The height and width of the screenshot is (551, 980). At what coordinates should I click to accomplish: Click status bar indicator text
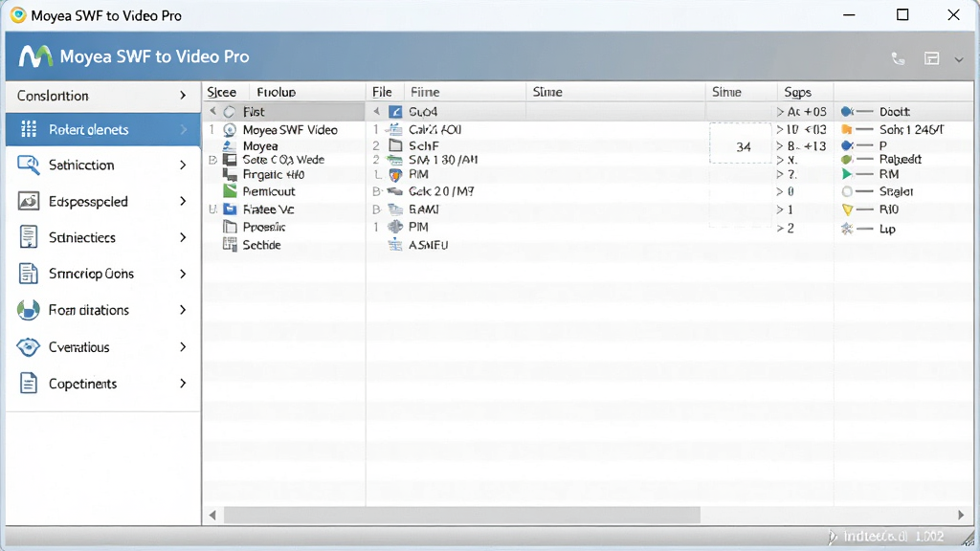pyautogui.click(x=893, y=537)
